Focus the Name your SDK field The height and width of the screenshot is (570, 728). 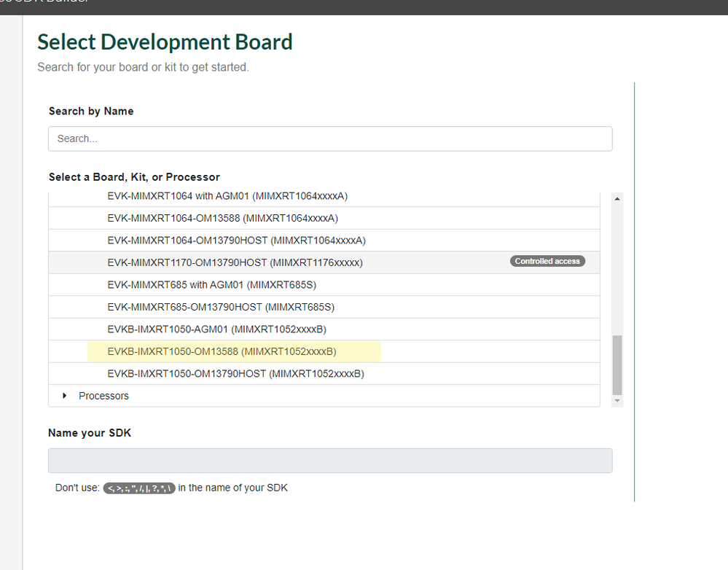(x=329, y=461)
